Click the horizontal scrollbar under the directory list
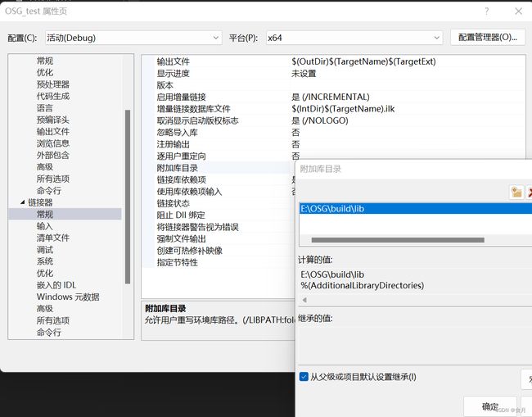 398,240
